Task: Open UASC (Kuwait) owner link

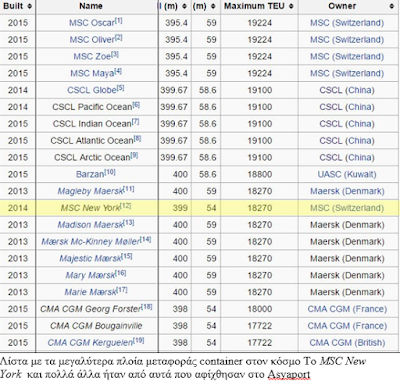Action: click(x=347, y=174)
